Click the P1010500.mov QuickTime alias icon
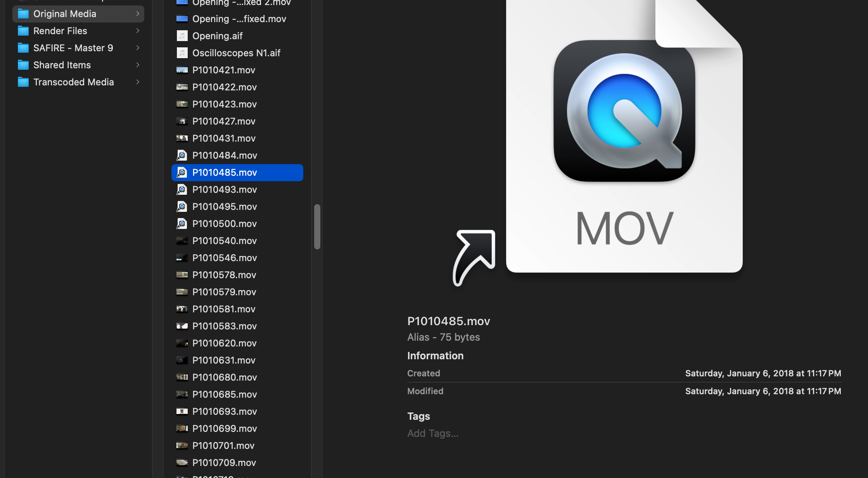Viewport: 868px width, 478px height. click(x=182, y=224)
